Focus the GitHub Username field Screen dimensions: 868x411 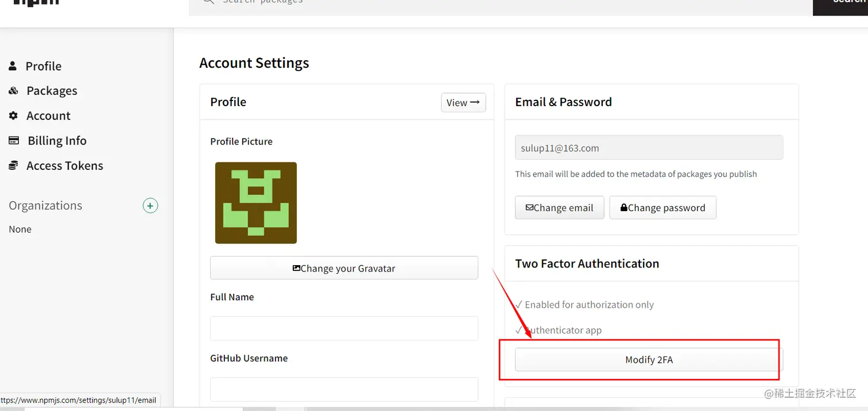pos(344,389)
